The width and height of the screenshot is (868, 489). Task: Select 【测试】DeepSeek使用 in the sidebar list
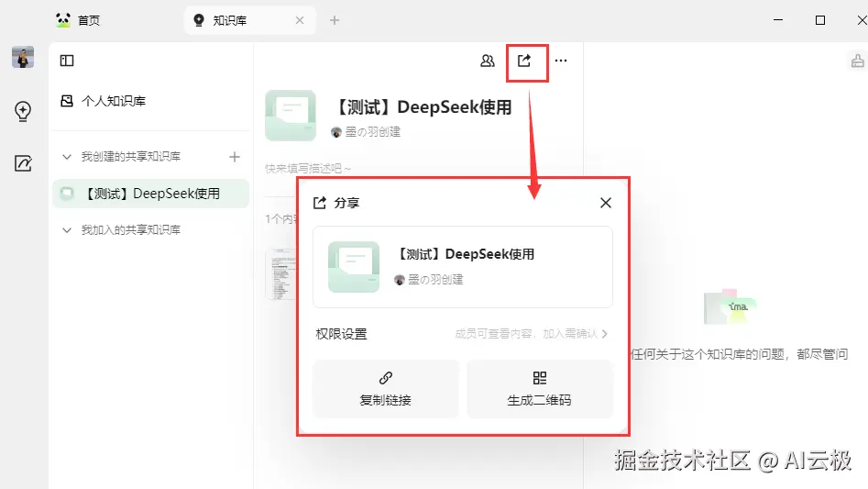150,194
